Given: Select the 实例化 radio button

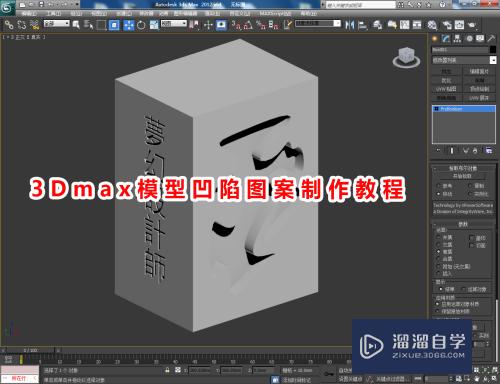Looking at the screenshot, I should coord(478,194).
